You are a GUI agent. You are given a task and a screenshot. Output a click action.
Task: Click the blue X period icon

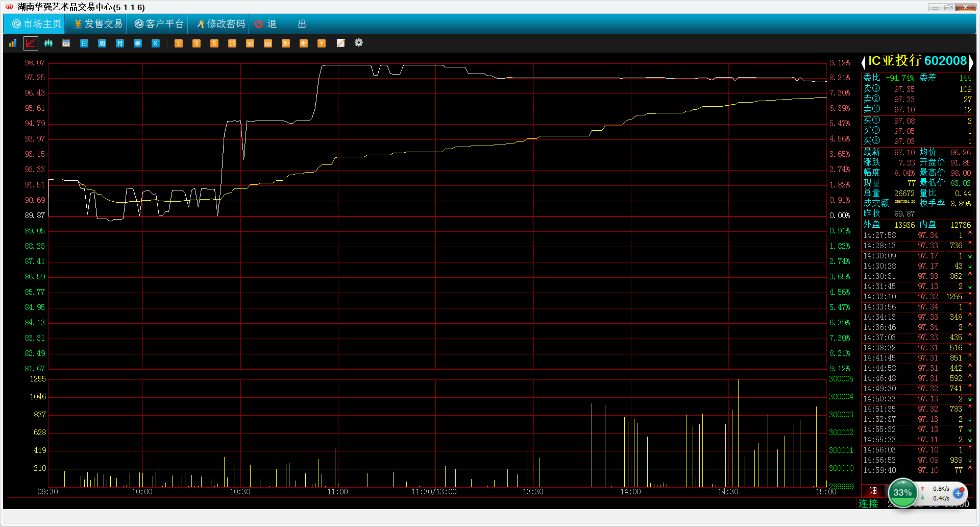(156, 43)
